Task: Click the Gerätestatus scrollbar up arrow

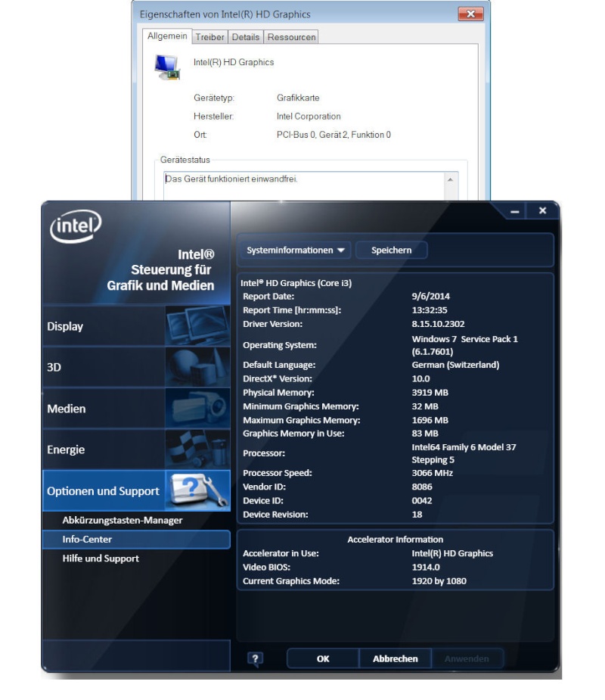Action: [450, 179]
